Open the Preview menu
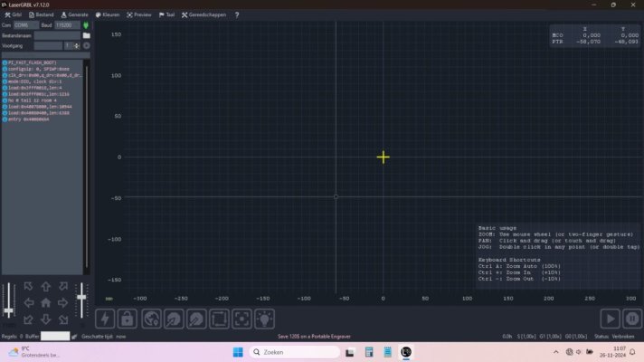The width and height of the screenshot is (644, 362). 138,14
